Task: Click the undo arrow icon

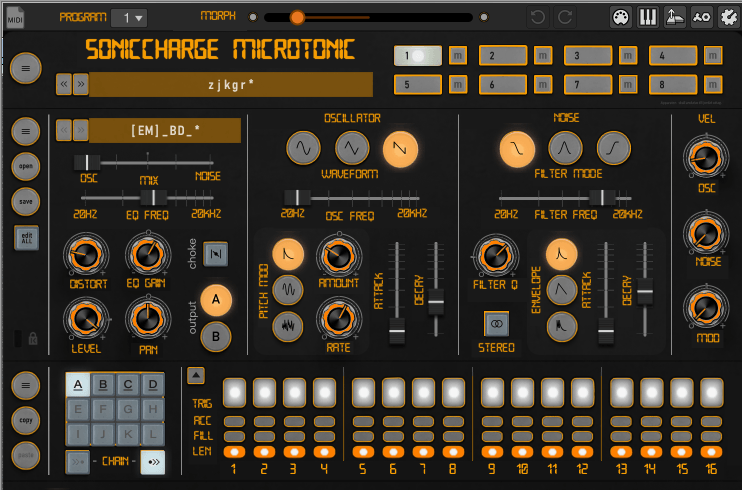Action: pos(538,18)
